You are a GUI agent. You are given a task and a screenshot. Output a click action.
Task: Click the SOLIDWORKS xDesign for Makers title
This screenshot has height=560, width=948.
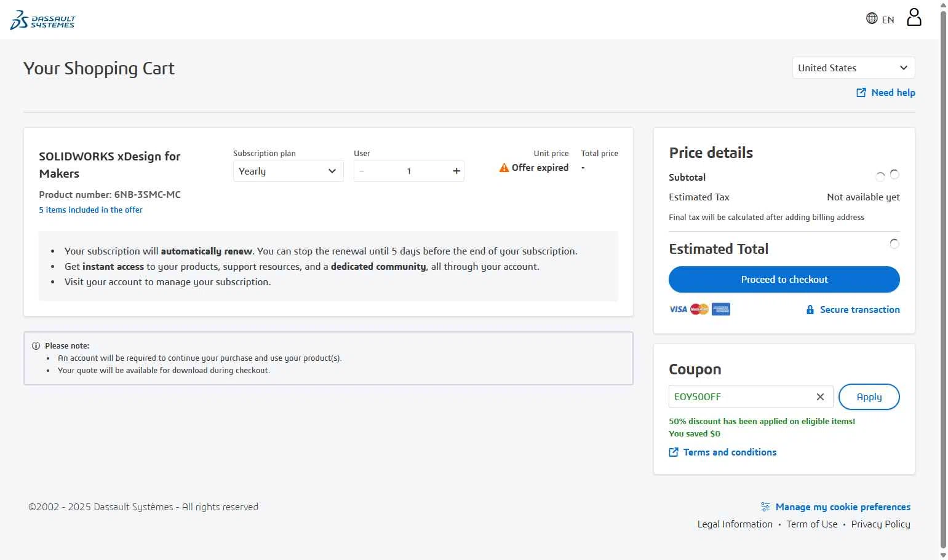point(110,165)
